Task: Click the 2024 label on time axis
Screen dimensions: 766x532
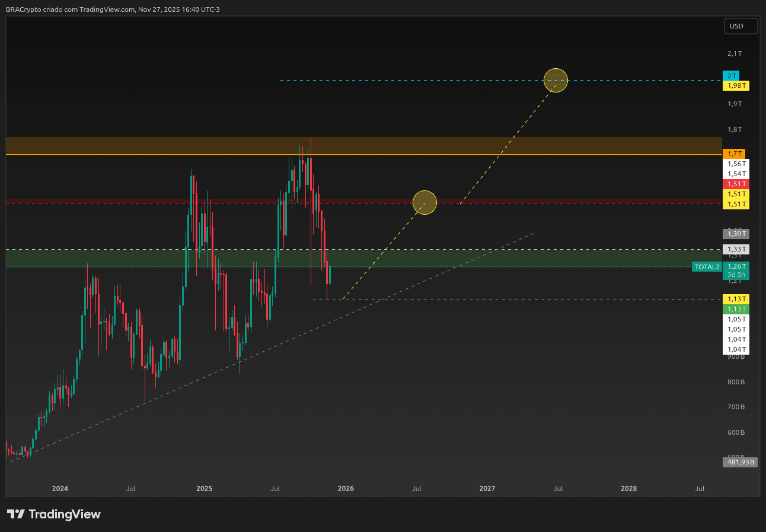Action: click(x=60, y=489)
